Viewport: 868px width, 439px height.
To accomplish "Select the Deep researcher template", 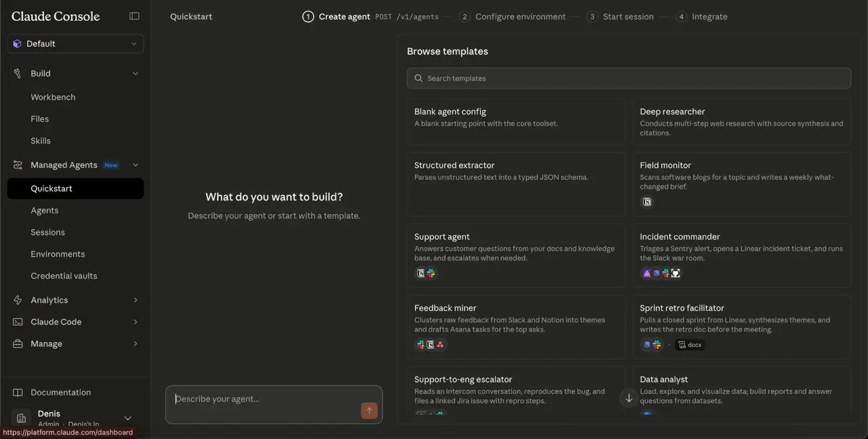I will pos(742,122).
